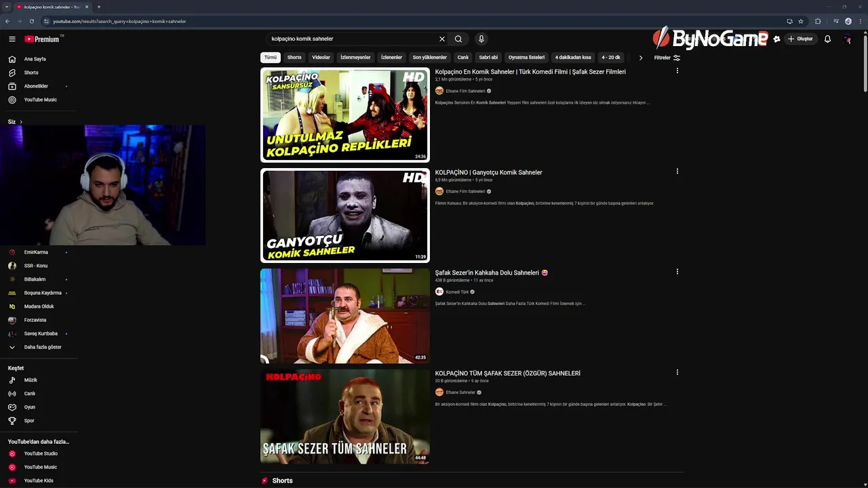868x488 pixels.
Task: Open Efsane Sahneler channel name
Action: pyautogui.click(x=460, y=392)
